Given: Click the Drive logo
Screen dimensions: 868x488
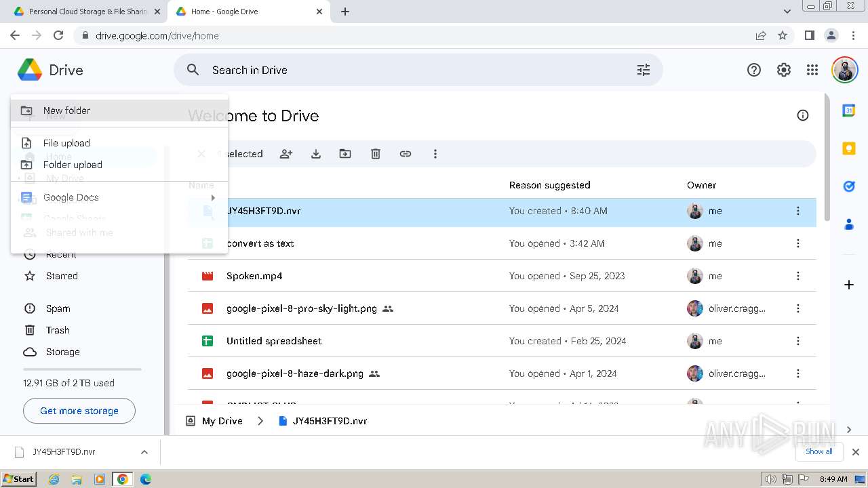Looking at the screenshot, I should tap(50, 70).
